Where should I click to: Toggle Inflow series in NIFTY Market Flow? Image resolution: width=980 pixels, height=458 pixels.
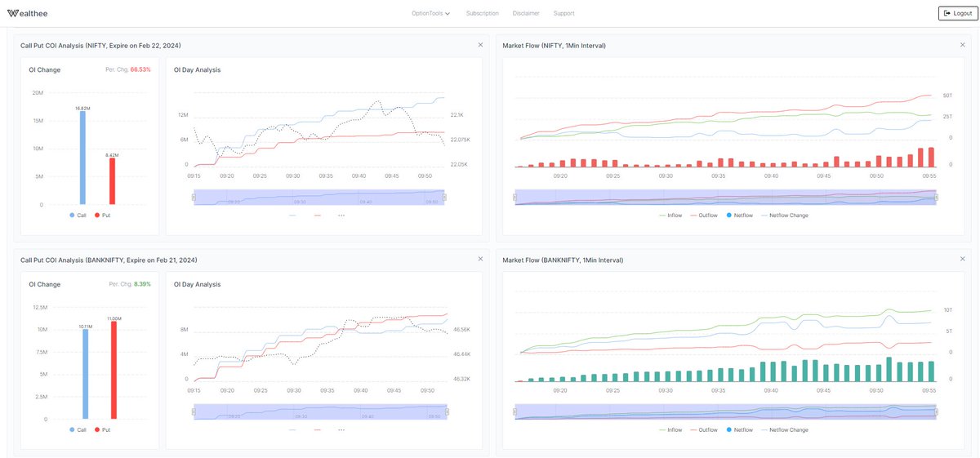click(670, 215)
